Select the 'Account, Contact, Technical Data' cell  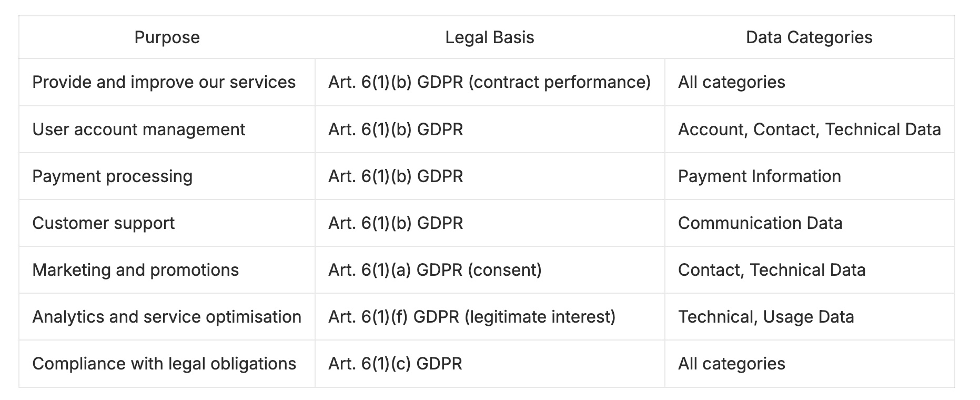click(x=809, y=129)
